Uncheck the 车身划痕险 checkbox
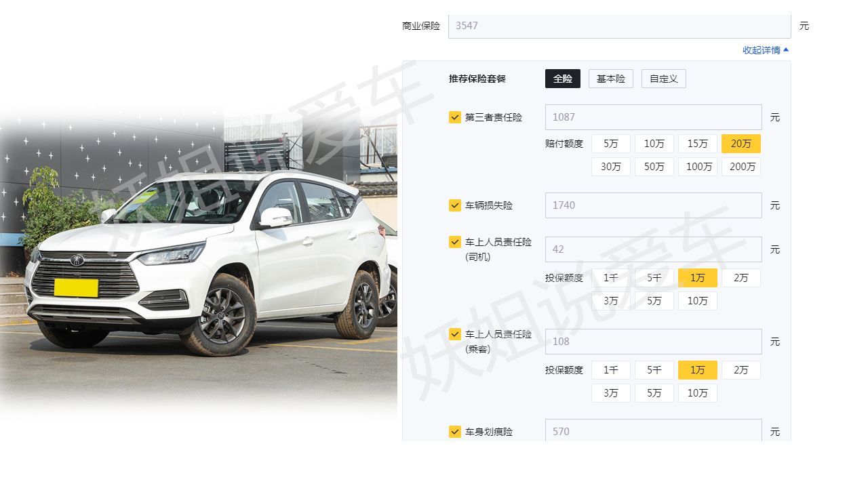 (455, 432)
